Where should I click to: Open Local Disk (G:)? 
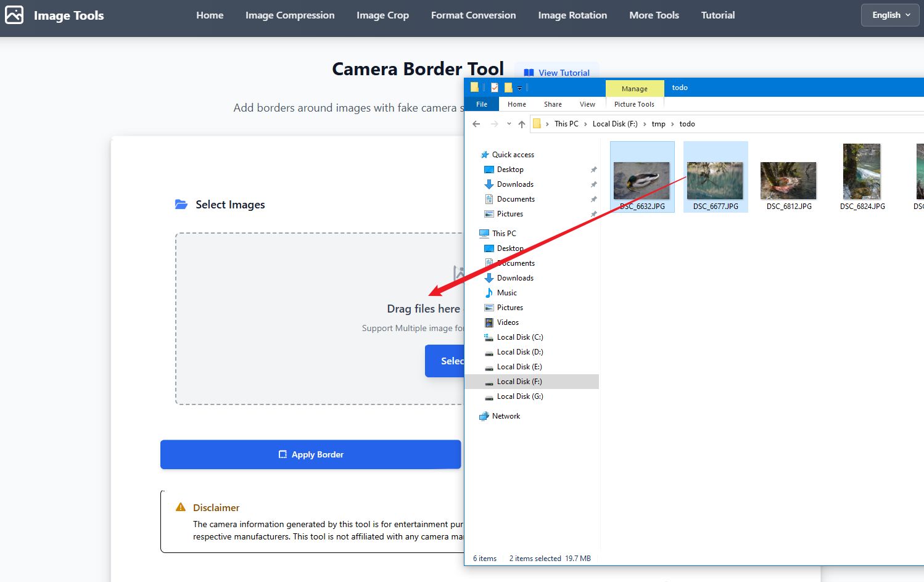[x=520, y=396]
